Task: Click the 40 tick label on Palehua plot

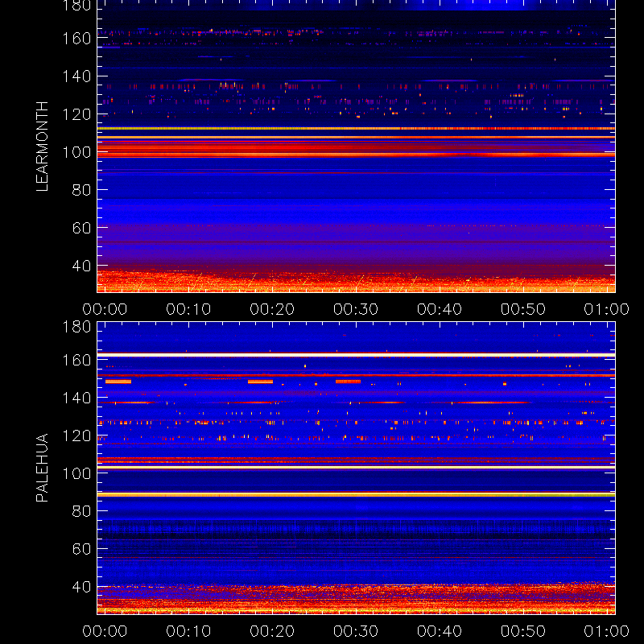Action: [x=81, y=587]
